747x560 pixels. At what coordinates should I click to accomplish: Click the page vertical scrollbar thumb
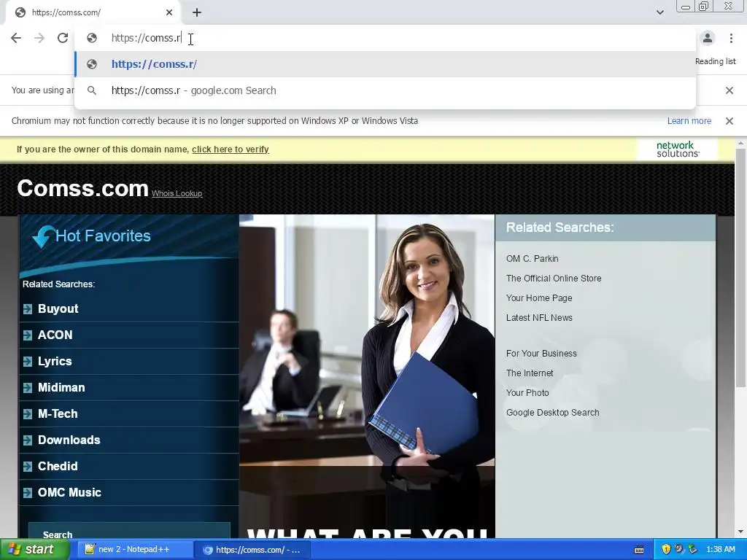[x=740, y=267]
